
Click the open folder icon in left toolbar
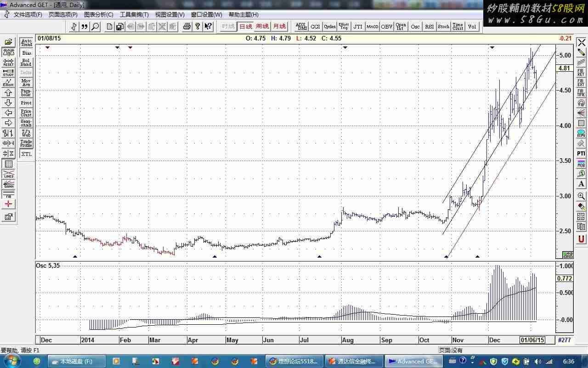(x=8, y=42)
